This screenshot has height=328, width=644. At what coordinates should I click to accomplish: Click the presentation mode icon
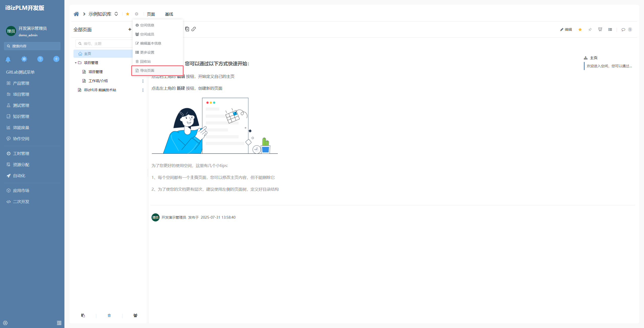pyautogui.click(x=600, y=29)
